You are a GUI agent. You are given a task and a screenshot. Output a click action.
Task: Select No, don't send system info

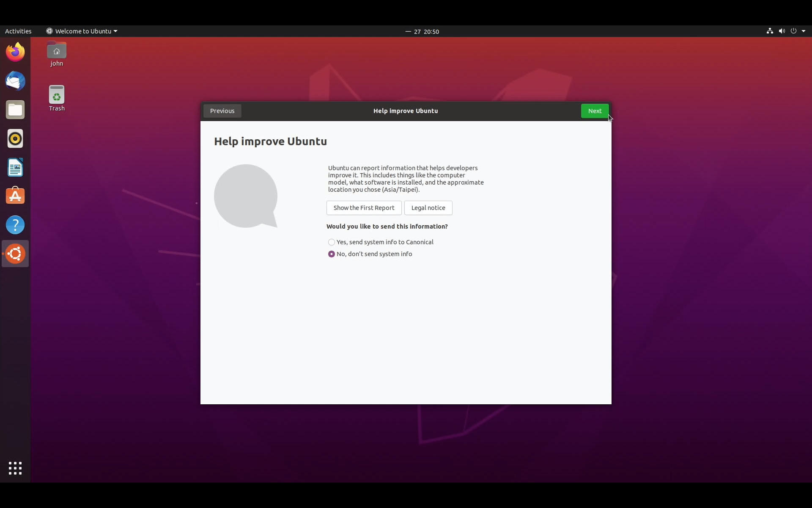pos(370,254)
